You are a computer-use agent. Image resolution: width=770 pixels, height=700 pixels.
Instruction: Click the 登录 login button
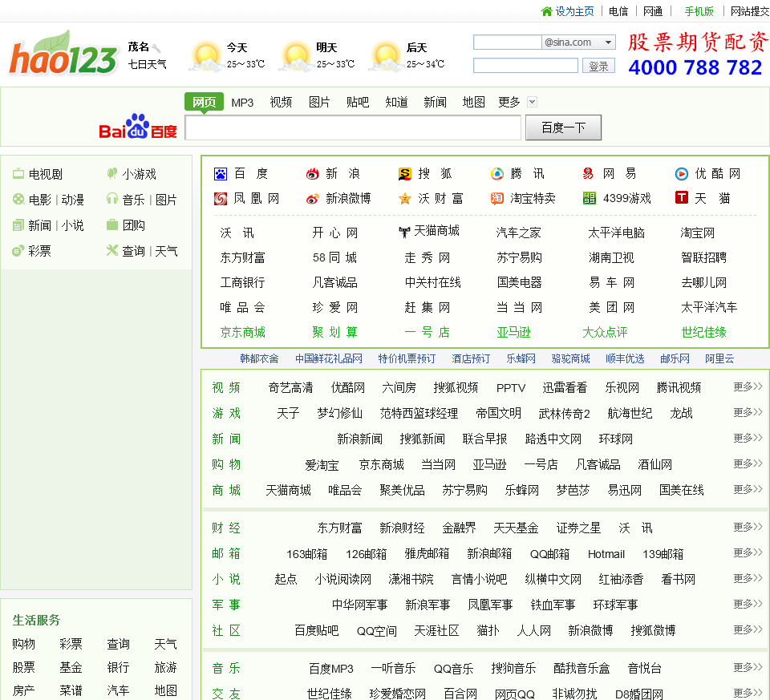598,67
